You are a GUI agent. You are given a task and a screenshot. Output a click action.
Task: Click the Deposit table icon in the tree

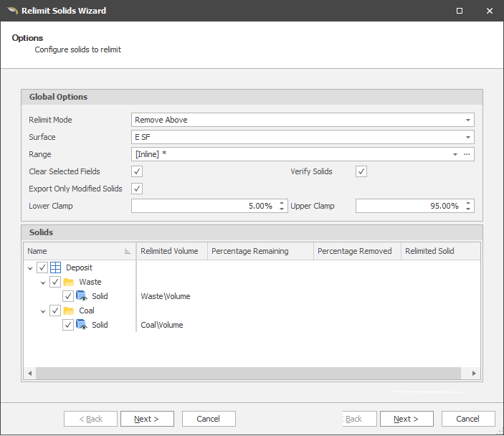[56, 267]
